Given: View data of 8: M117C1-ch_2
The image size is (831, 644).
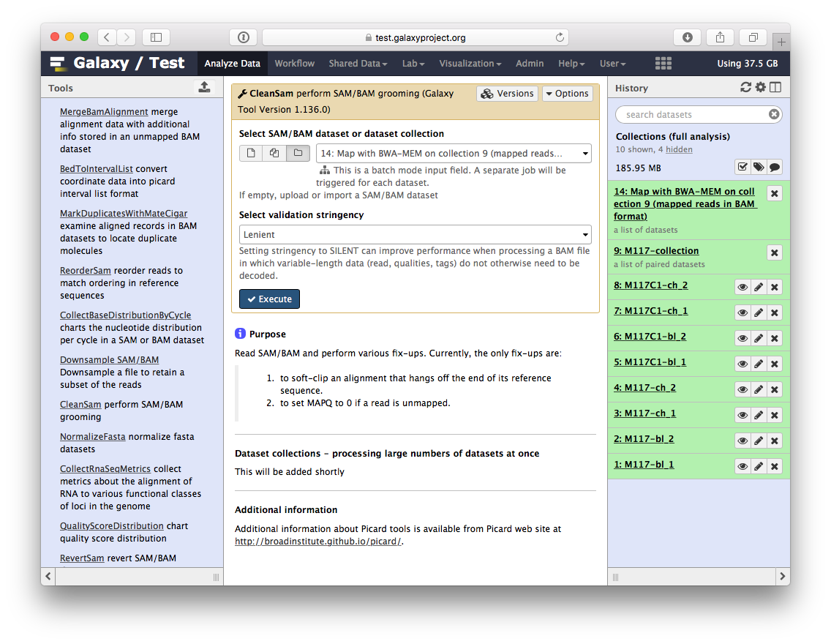Looking at the screenshot, I should [x=742, y=288].
